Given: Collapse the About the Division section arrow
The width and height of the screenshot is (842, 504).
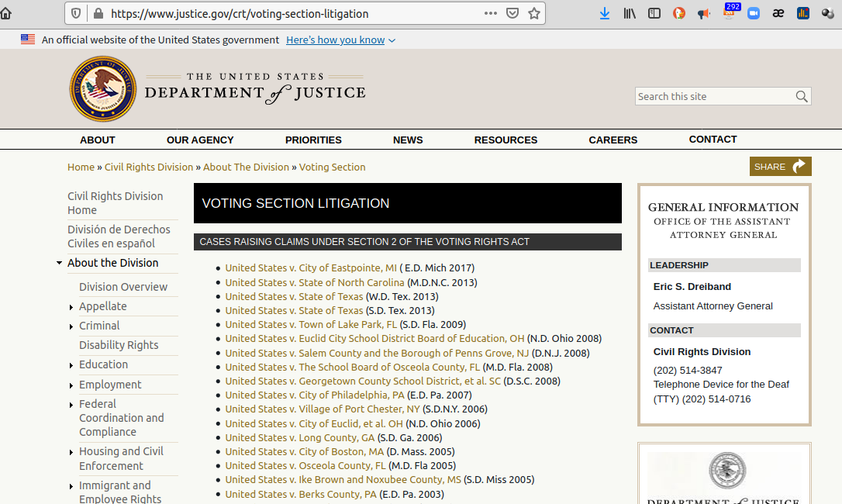Looking at the screenshot, I should [x=59, y=263].
